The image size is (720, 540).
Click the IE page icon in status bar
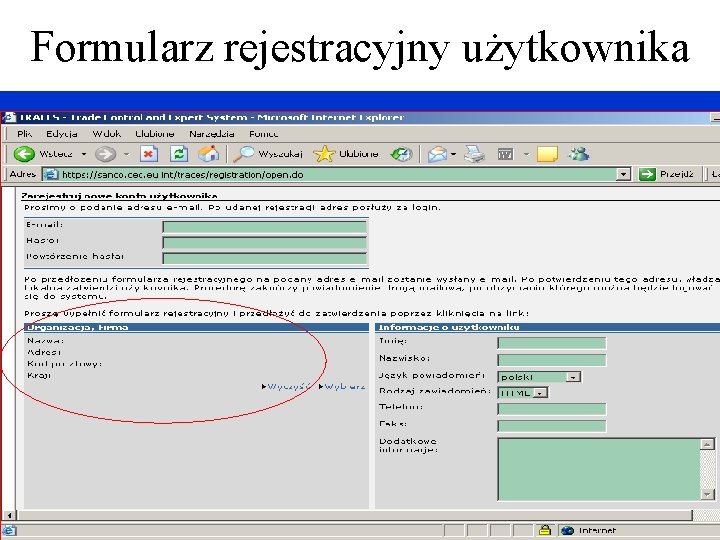point(9,531)
